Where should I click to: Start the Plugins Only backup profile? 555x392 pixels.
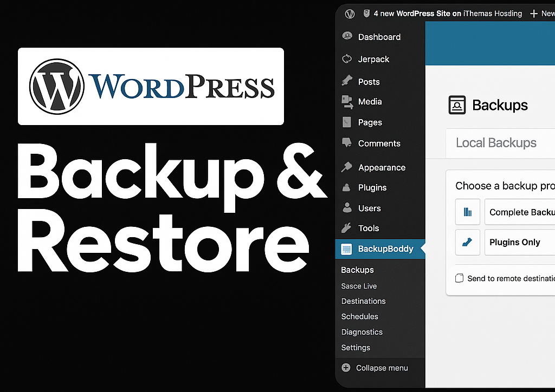coord(520,242)
